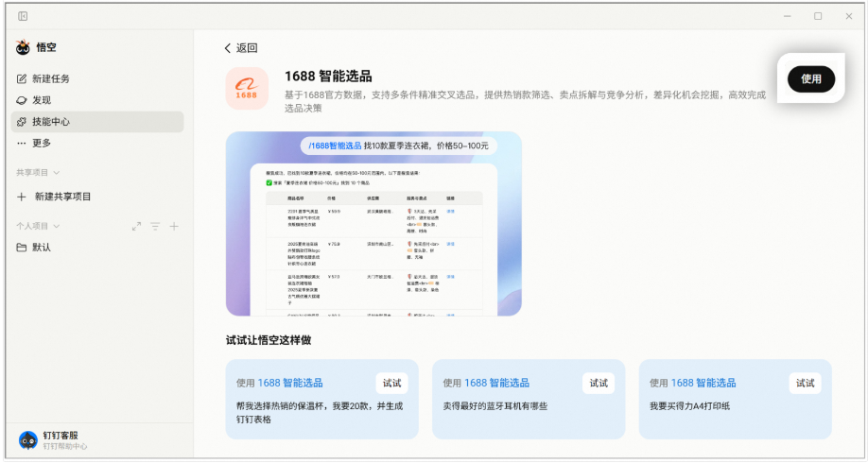Image resolution: width=868 pixels, height=463 pixels.
Task: Click the 使用 button
Action: coord(811,78)
